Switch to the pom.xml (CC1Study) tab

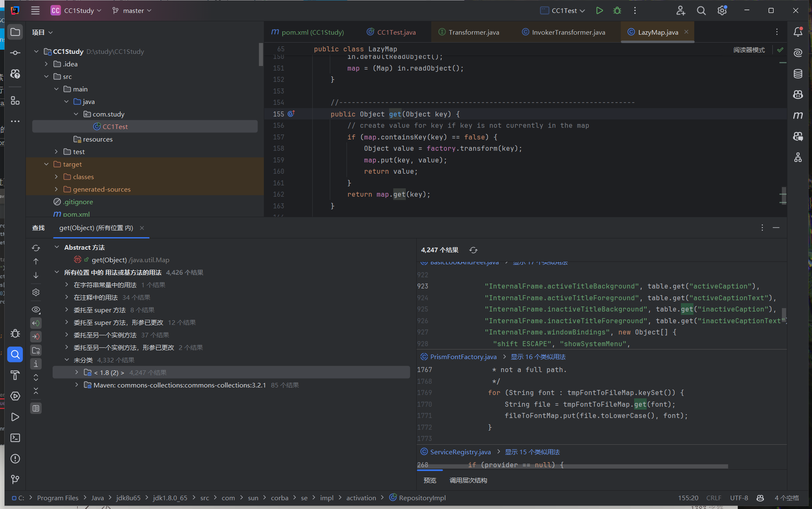point(308,32)
